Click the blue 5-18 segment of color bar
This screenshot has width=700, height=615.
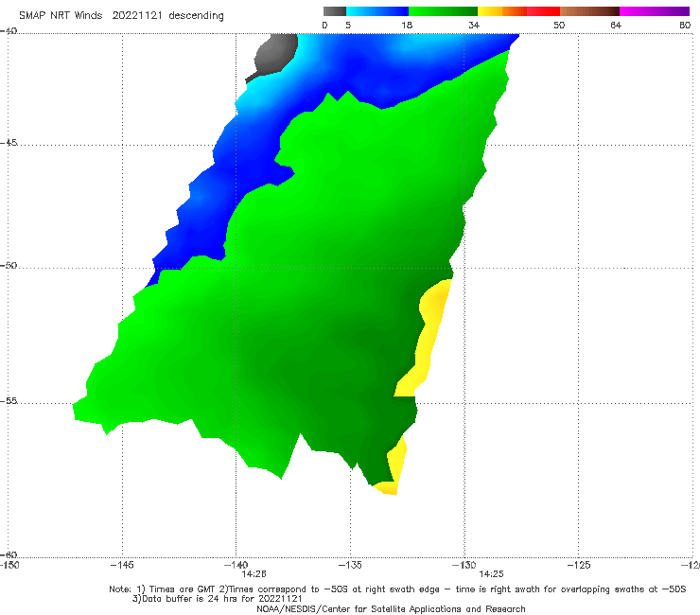[377, 11]
